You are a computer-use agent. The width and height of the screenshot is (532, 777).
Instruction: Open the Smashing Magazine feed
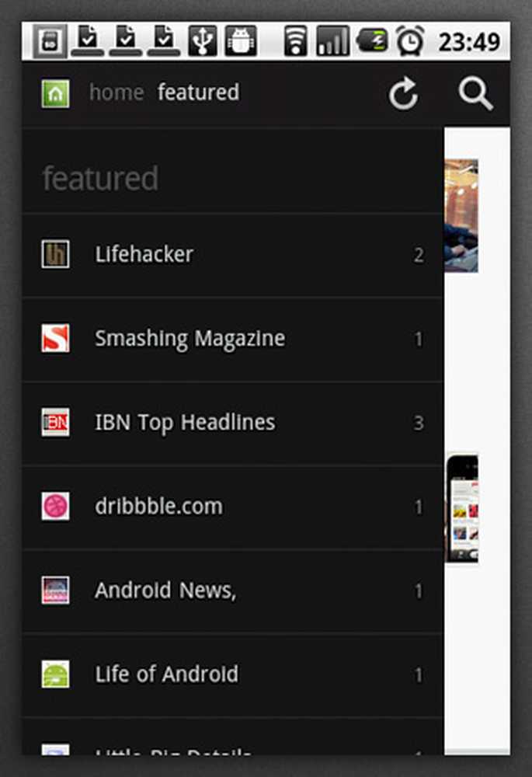[x=233, y=340]
